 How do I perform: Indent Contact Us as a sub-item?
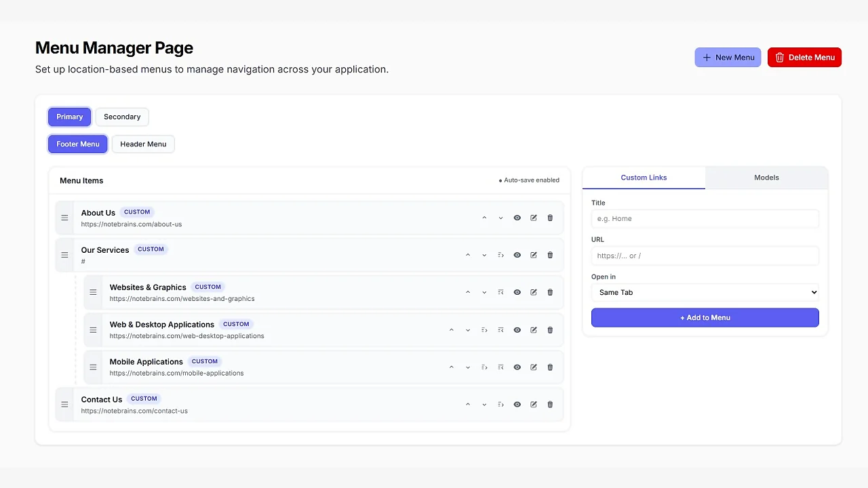(x=500, y=404)
